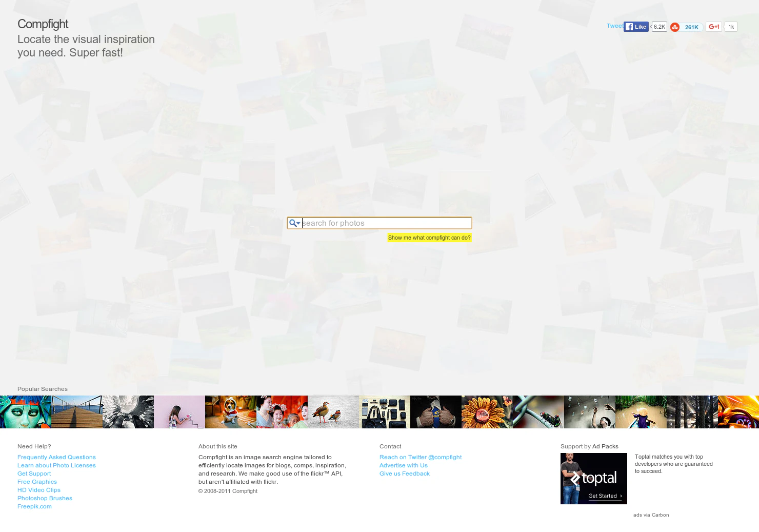Open the orange flower thumbnail
This screenshot has width=759, height=532.
click(487, 412)
